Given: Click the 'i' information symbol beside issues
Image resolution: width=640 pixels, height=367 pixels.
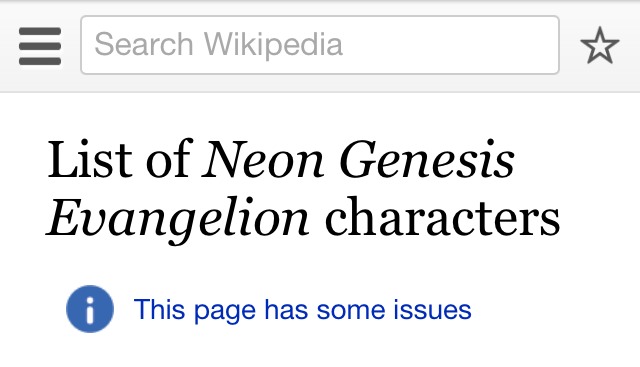Looking at the screenshot, I should [x=90, y=309].
